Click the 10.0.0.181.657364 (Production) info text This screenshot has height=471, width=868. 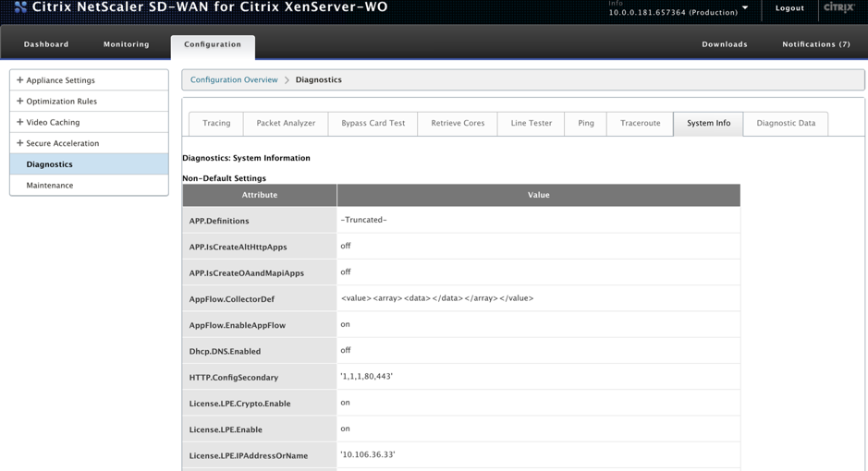coord(673,12)
